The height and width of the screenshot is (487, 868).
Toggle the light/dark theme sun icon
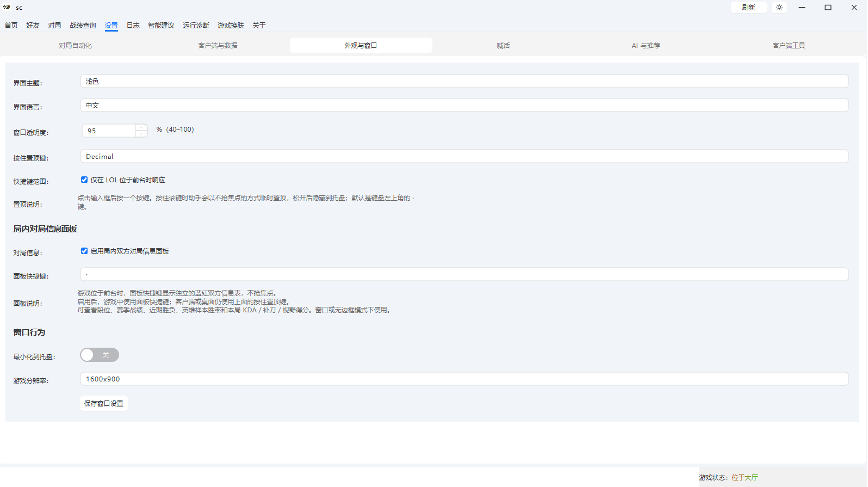click(x=779, y=7)
